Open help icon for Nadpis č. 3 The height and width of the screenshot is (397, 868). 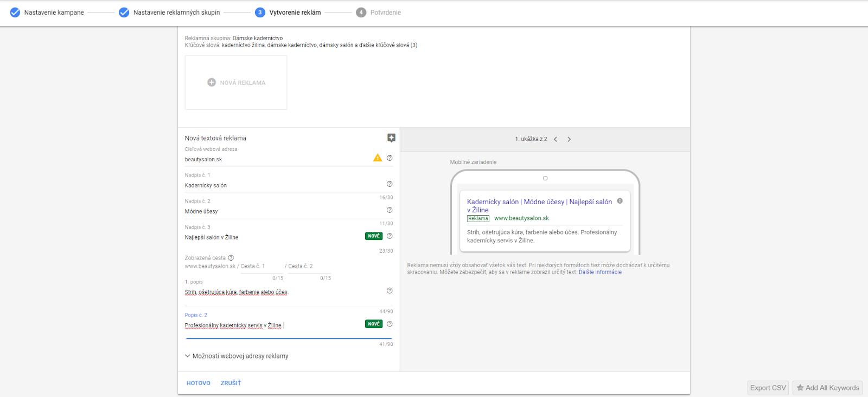390,236
